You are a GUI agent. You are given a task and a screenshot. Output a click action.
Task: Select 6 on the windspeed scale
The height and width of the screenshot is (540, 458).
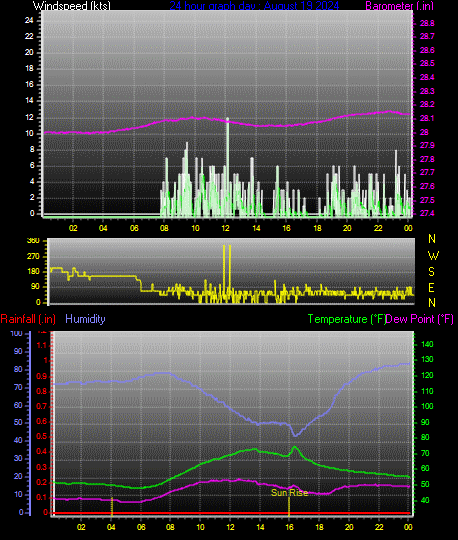32,166
